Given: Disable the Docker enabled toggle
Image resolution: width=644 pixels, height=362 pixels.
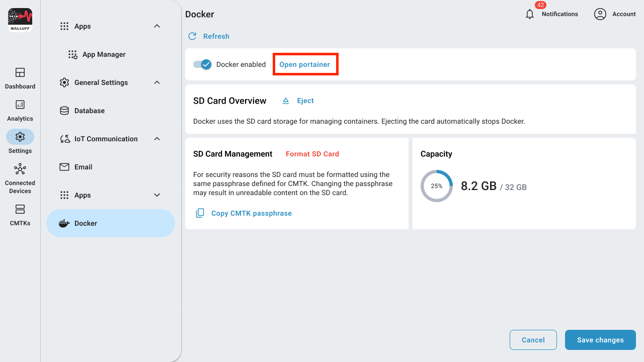Looking at the screenshot, I should (202, 64).
